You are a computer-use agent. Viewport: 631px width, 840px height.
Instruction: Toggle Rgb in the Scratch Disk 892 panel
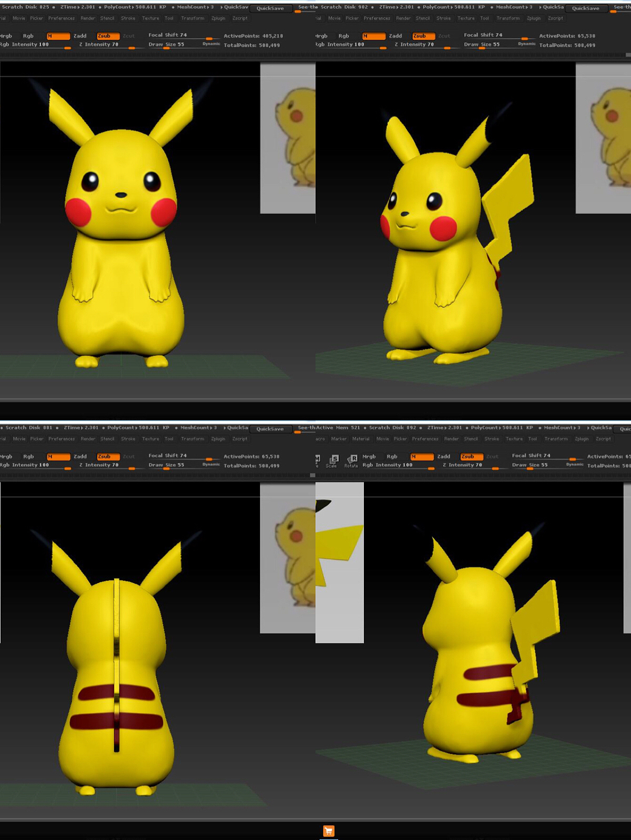[392, 456]
